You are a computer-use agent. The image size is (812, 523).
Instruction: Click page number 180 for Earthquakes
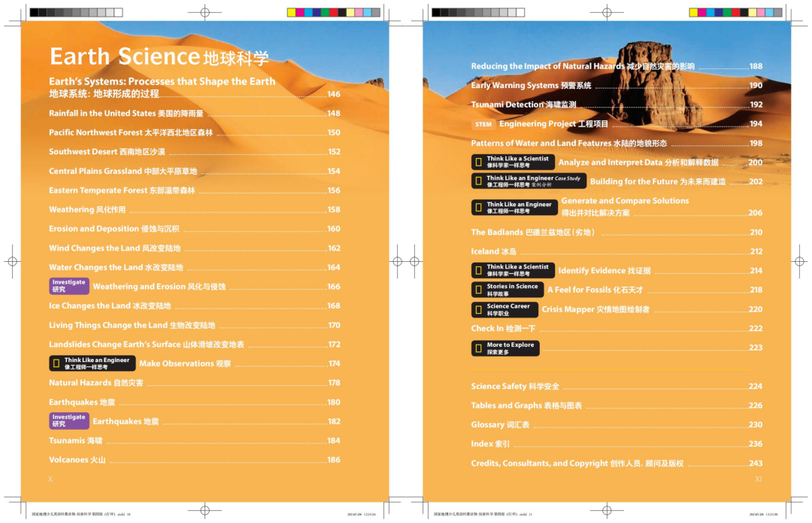[334, 403]
